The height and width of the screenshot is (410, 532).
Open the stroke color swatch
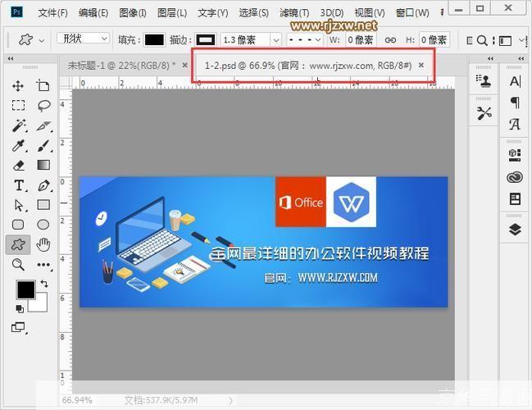click(206, 40)
